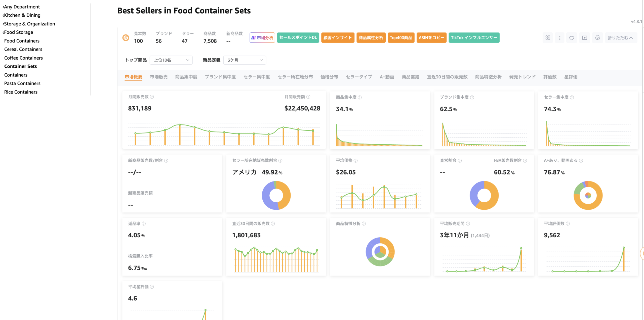Click the orange SellerSprite logo icon
The image size is (644, 320).
point(126,38)
